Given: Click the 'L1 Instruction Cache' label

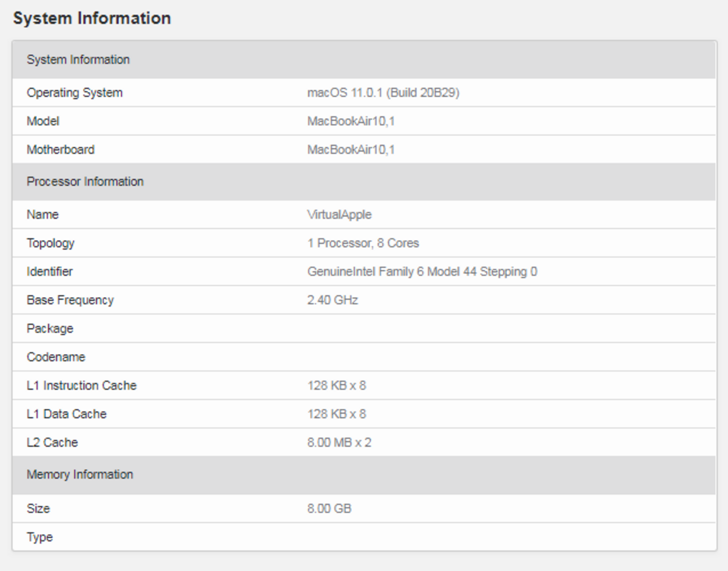Looking at the screenshot, I should (x=82, y=386).
